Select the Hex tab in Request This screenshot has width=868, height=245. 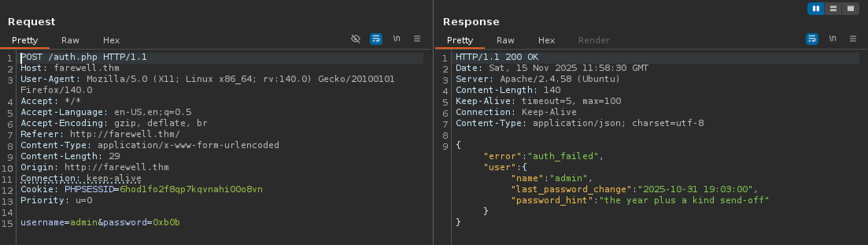(111, 40)
